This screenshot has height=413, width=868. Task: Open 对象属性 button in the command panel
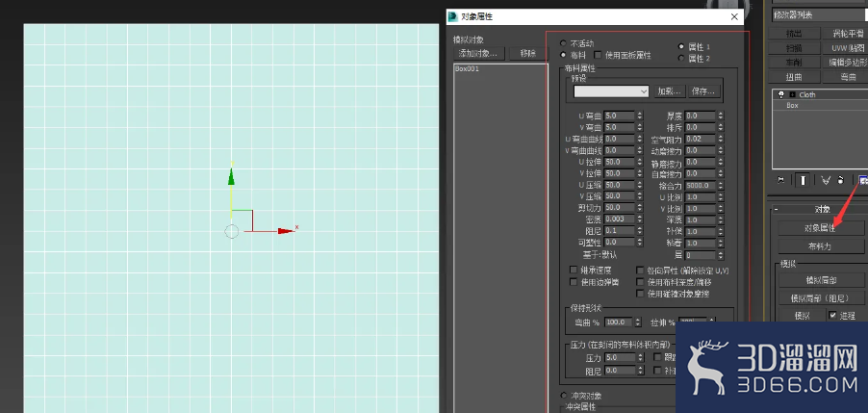tap(821, 227)
